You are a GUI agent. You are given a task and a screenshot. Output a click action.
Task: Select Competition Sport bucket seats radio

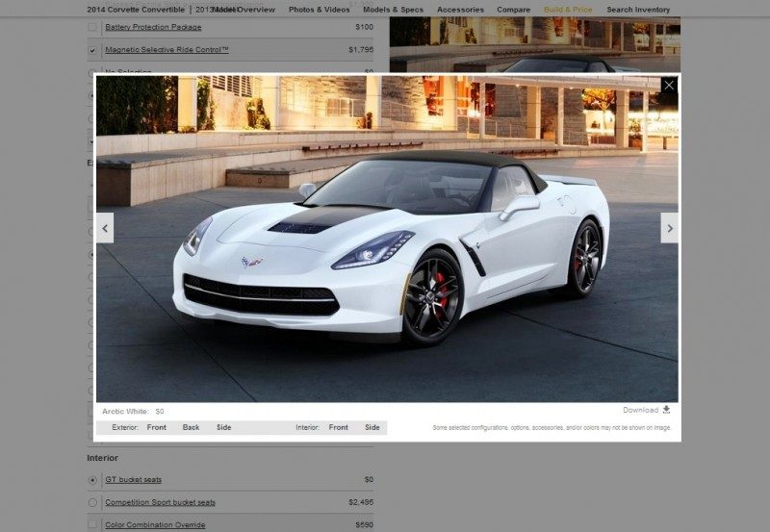(92, 502)
